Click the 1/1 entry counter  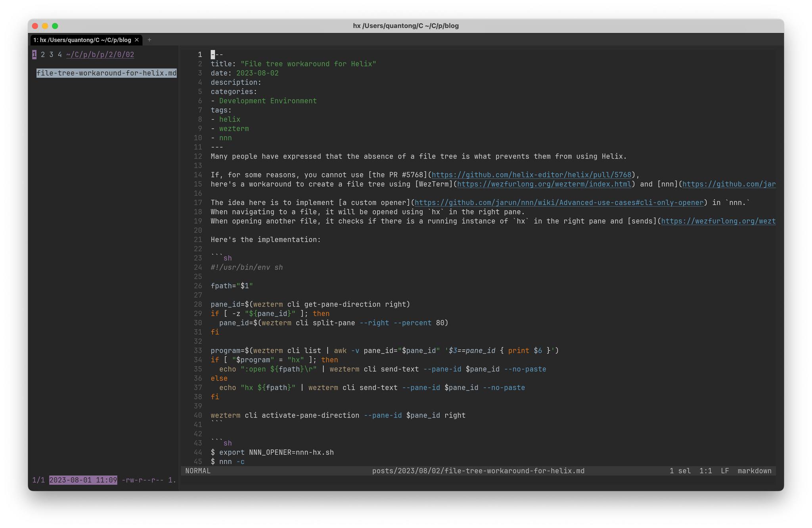click(38, 480)
